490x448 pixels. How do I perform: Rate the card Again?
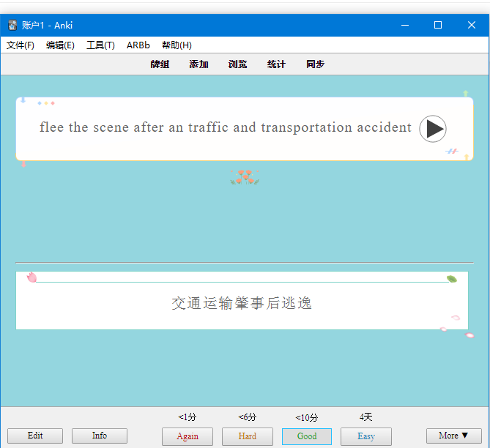coord(188,436)
